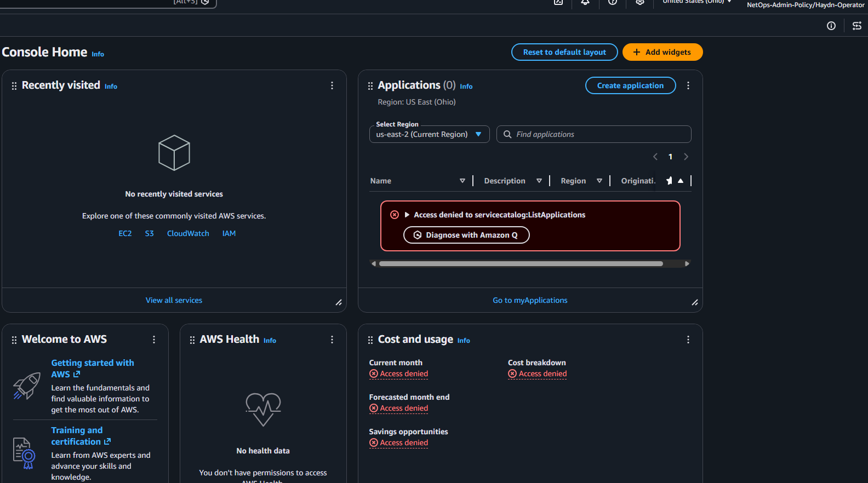868x483 pixels.
Task: Open the Name column sort arrow
Action: coord(462,181)
